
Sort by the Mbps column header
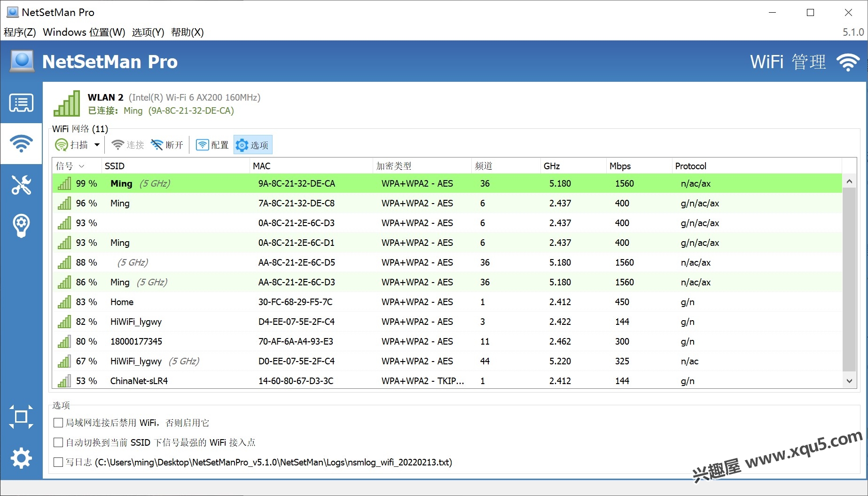(639, 166)
